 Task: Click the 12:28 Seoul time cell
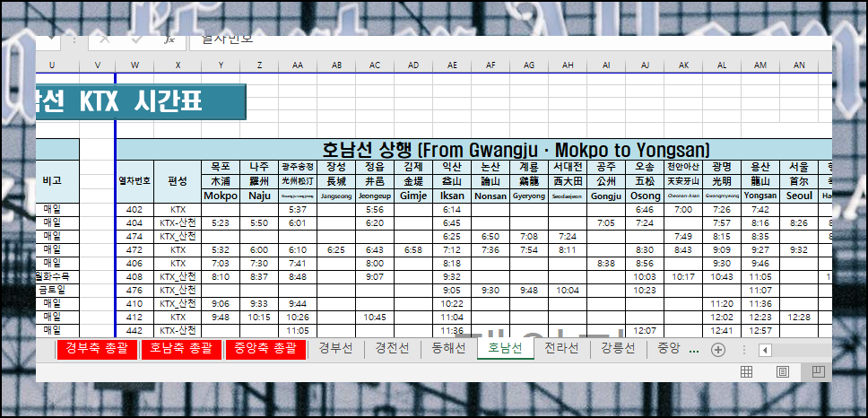[799, 318]
